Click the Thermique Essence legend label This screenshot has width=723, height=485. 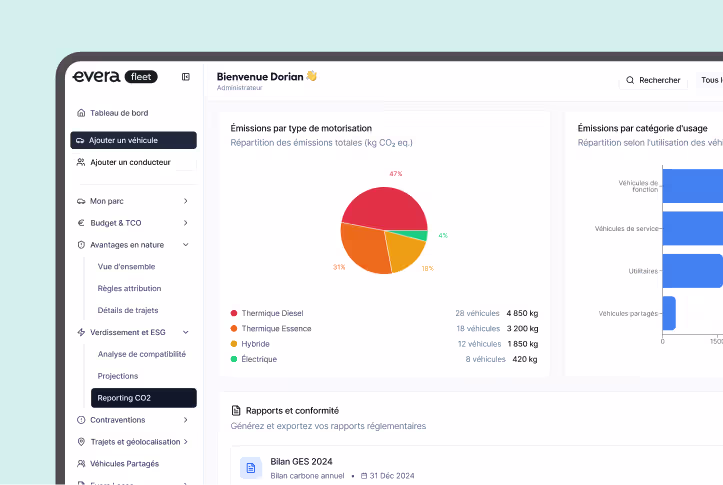point(276,328)
